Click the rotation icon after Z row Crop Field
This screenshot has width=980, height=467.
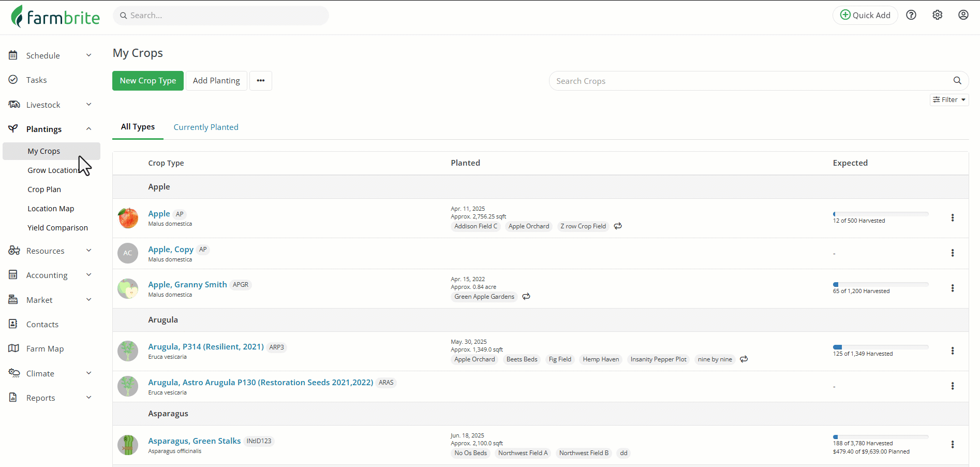618,226
